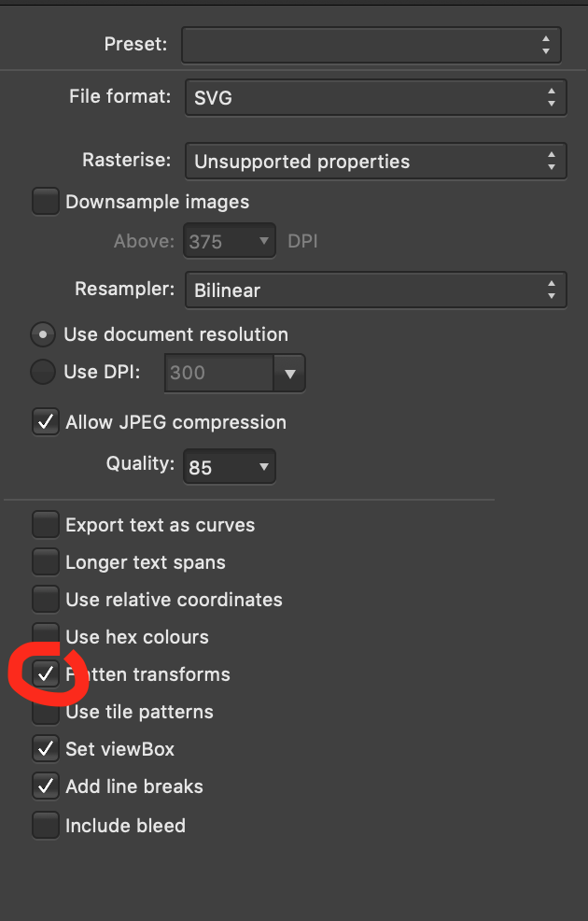588x921 pixels.
Task: Open the DPI value dropdown showing 300
Action: tap(234, 373)
